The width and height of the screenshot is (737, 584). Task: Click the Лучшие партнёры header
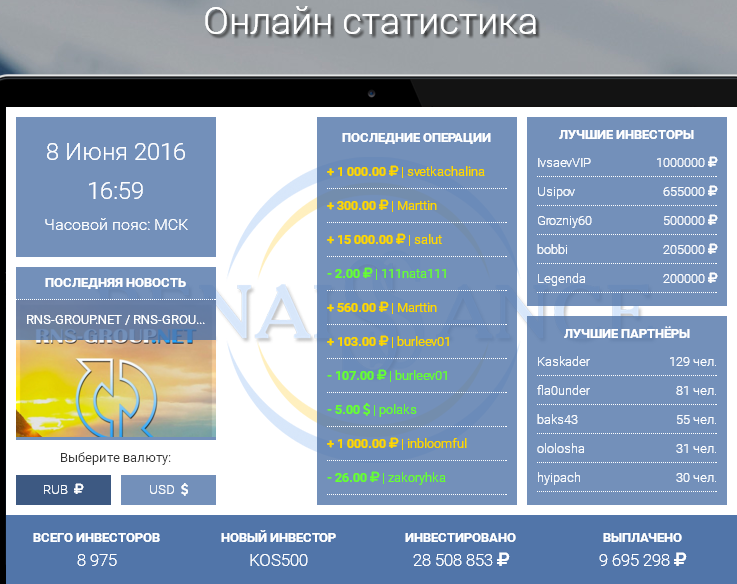pyautogui.click(x=627, y=333)
